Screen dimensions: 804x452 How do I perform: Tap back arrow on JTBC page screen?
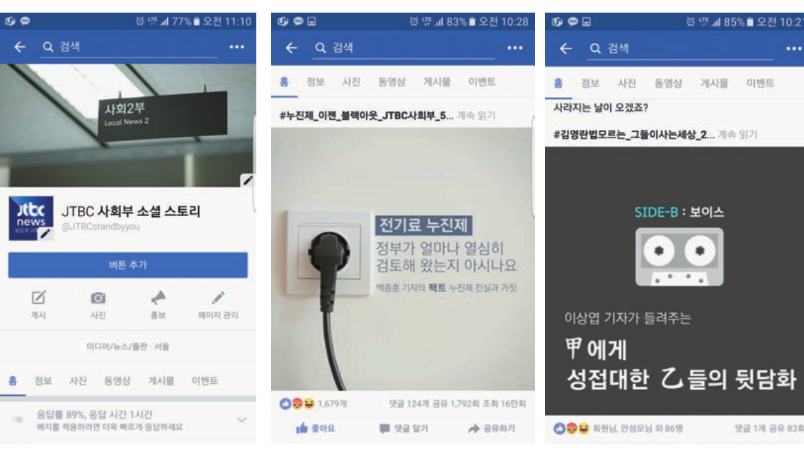tap(19, 47)
